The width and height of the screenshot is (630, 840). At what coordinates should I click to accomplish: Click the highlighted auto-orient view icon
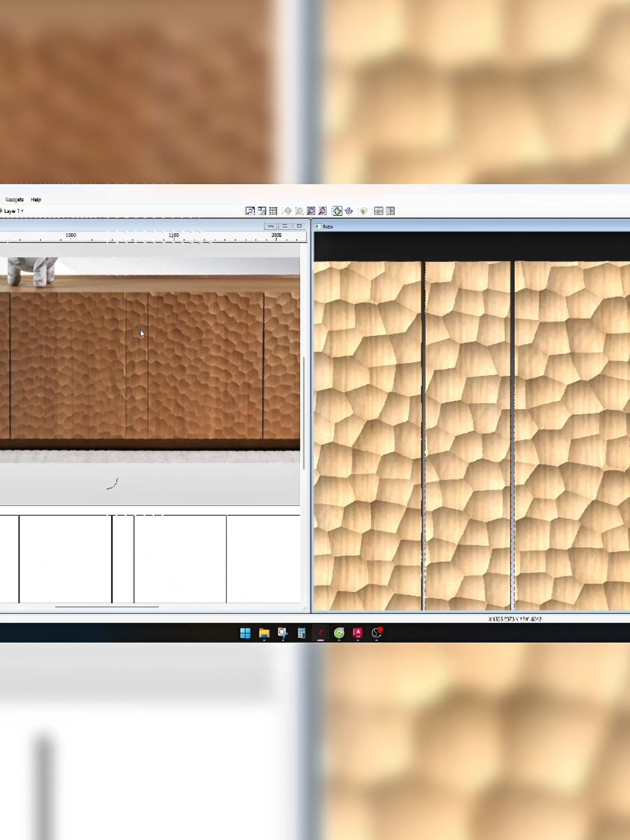click(336, 211)
